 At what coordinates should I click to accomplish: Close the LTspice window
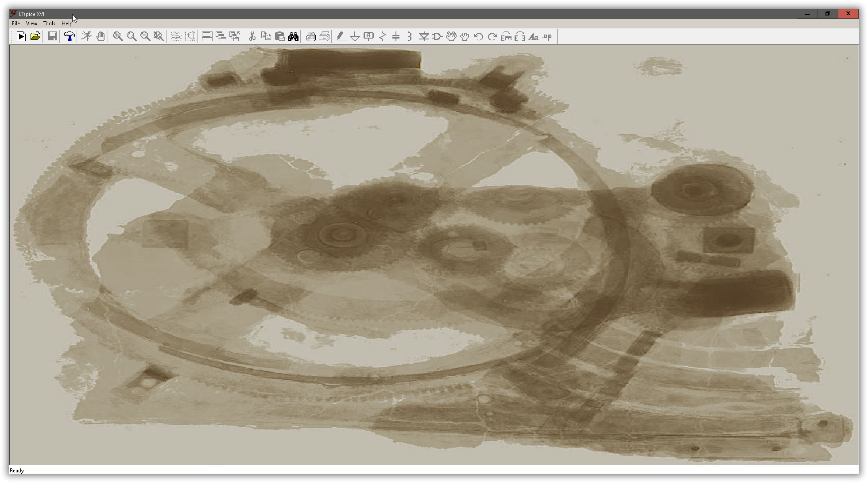[848, 14]
